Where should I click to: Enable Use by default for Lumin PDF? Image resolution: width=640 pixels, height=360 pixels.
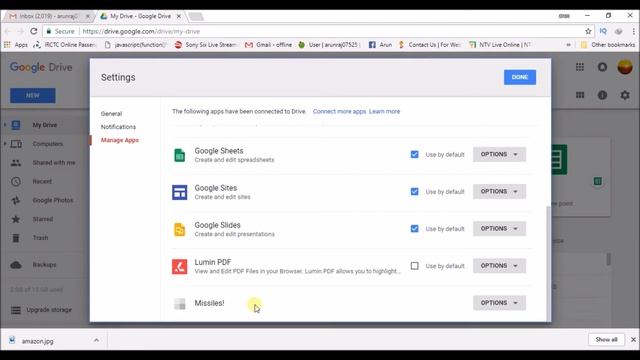pyautogui.click(x=414, y=266)
